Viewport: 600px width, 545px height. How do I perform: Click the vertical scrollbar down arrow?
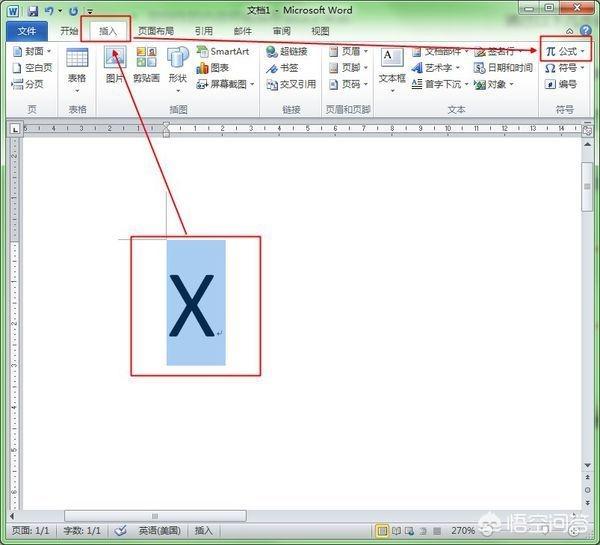(x=587, y=465)
